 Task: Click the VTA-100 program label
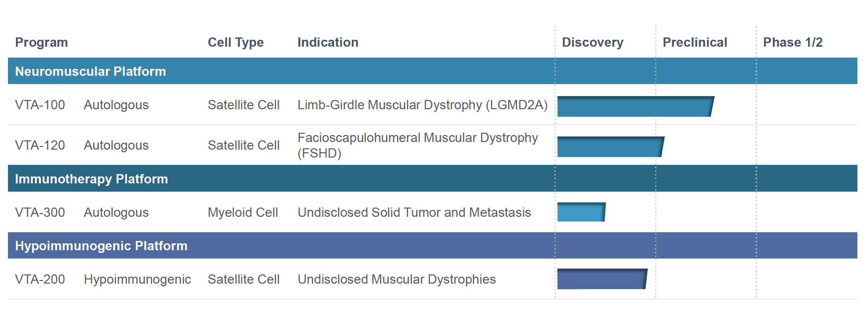[40, 105]
